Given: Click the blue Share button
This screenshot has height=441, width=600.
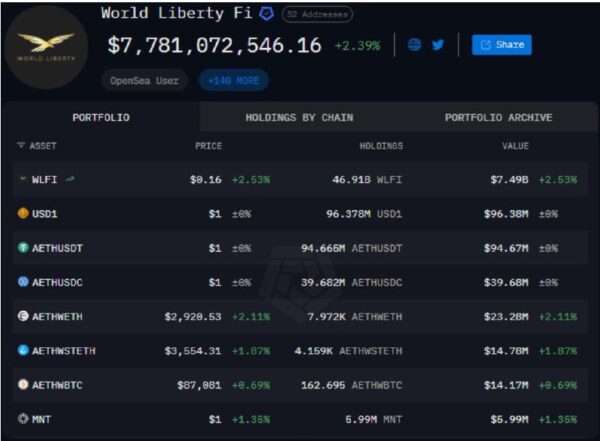Looking at the screenshot, I should tap(502, 45).
